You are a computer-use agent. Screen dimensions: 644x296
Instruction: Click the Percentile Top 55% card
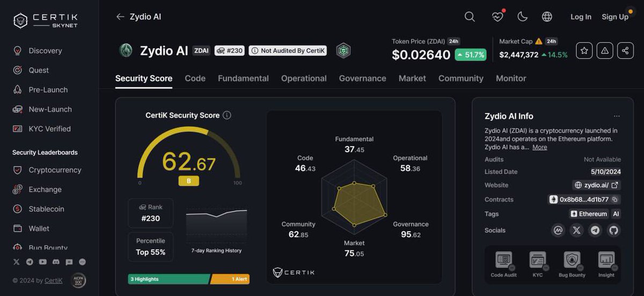tap(151, 247)
